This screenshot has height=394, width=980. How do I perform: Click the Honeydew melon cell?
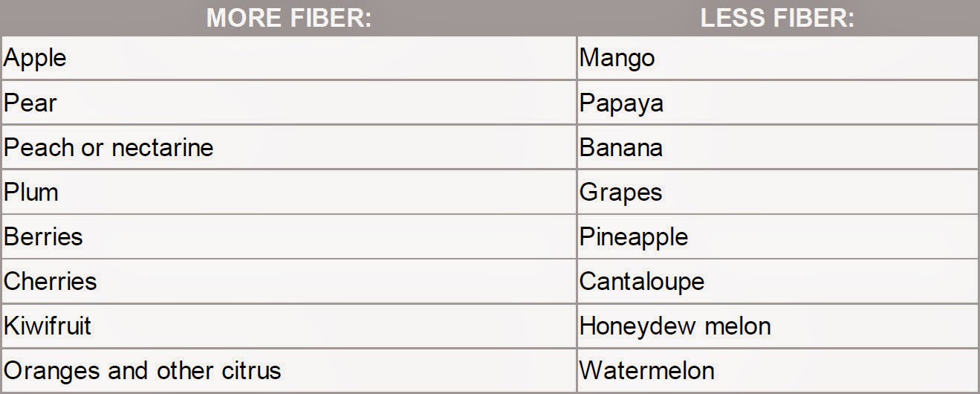778,325
